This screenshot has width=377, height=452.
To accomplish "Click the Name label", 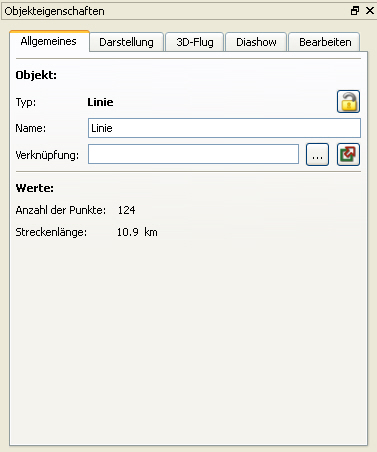I will [31, 128].
